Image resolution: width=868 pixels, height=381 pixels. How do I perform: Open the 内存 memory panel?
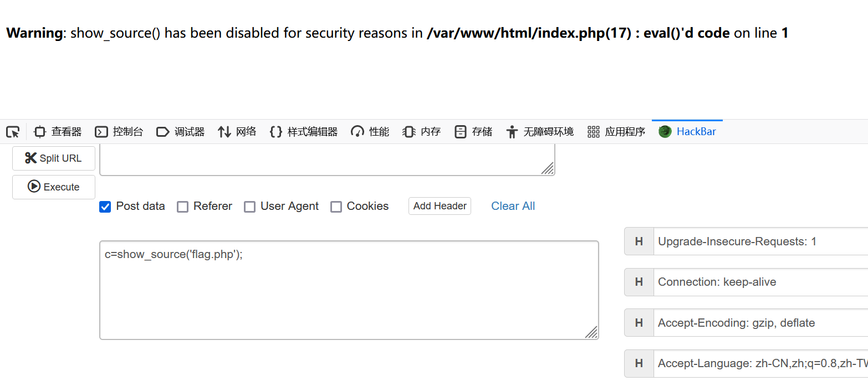point(421,132)
